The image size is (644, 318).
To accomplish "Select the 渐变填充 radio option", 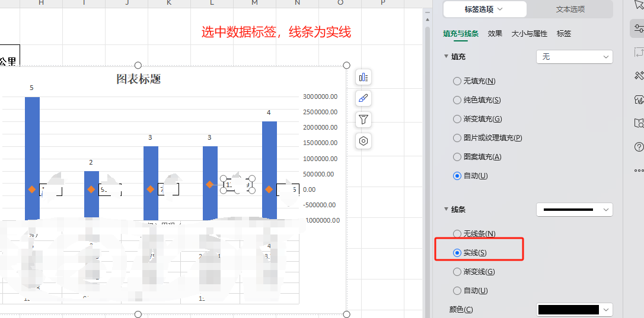I will pyautogui.click(x=457, y=119).
